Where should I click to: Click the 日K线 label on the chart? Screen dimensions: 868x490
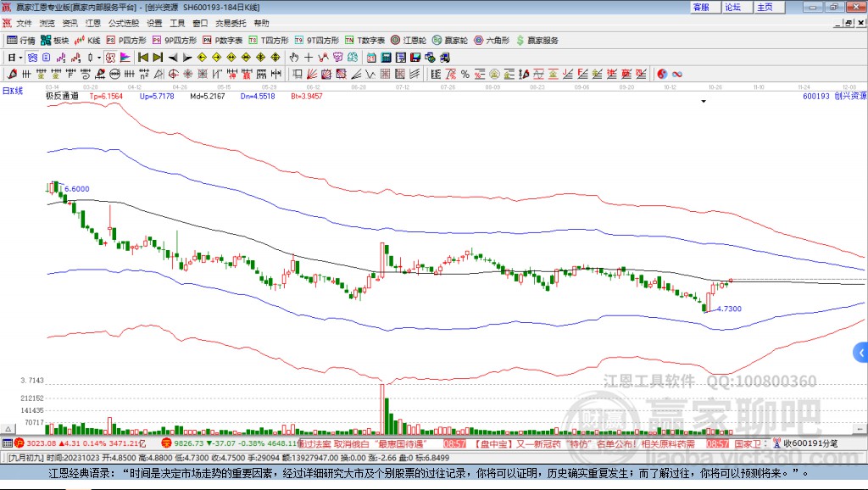pyautogui.click(x=13, y=91)
